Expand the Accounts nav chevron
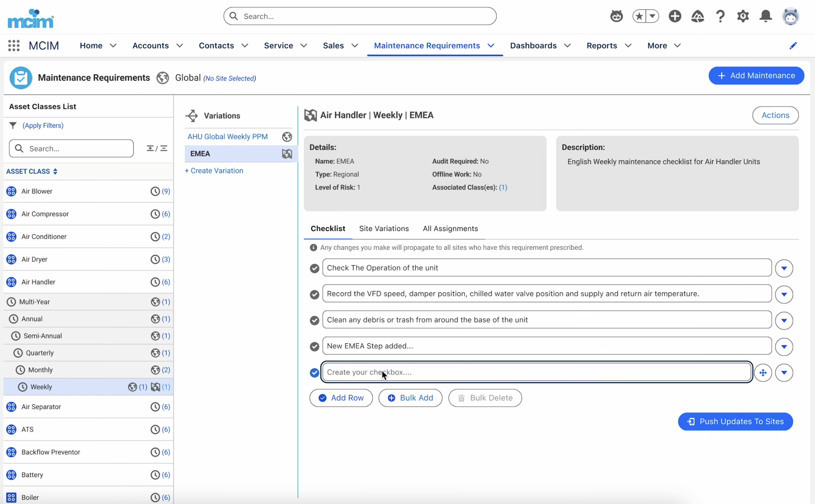 [x=180, y=46]
